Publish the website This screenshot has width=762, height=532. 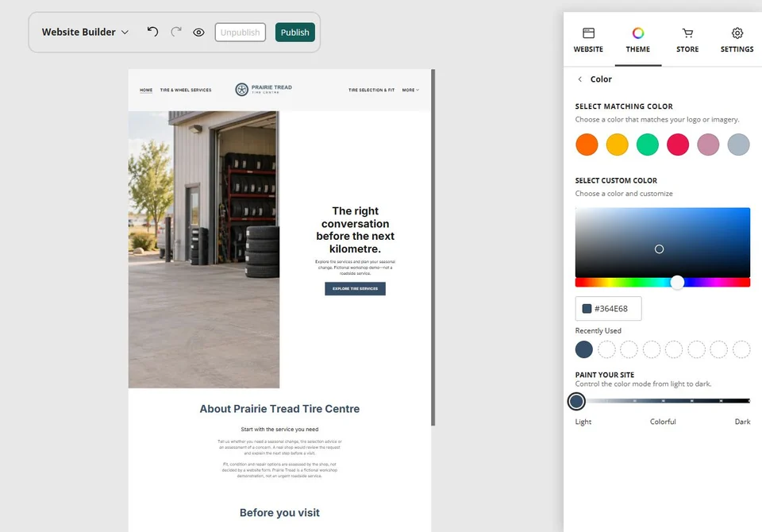pyautogui.click(x=295, y=32)
